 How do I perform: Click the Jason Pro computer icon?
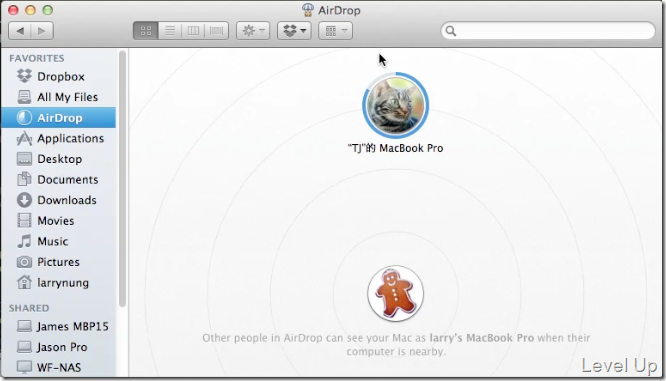coord(24,347)
